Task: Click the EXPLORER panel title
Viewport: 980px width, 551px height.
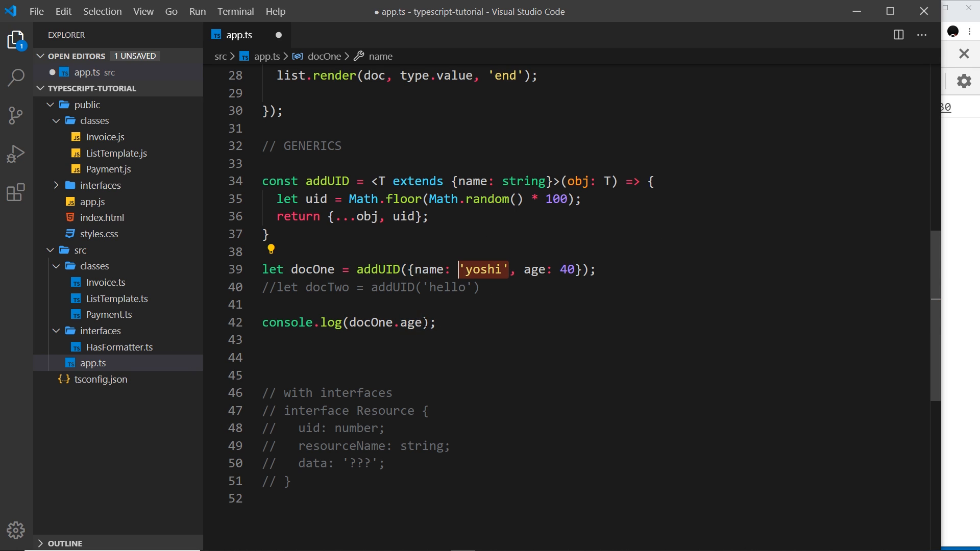Action: pos(66,35)
